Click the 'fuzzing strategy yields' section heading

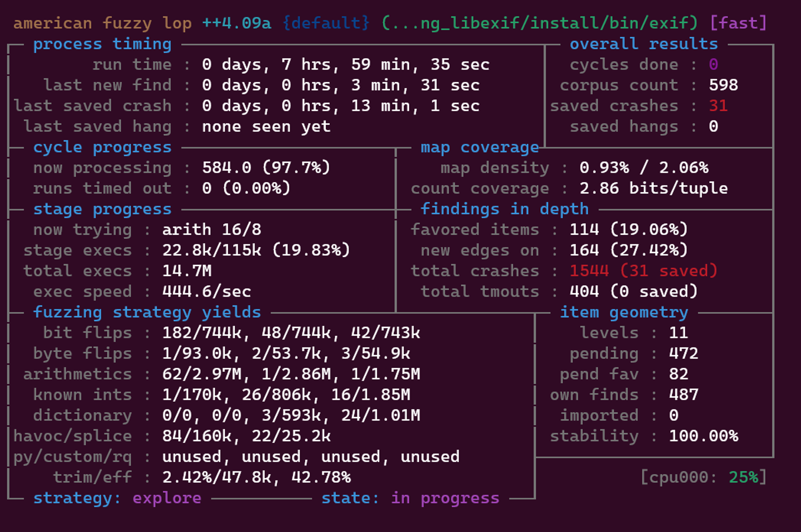pyautogui.click(x=147, y=312)
